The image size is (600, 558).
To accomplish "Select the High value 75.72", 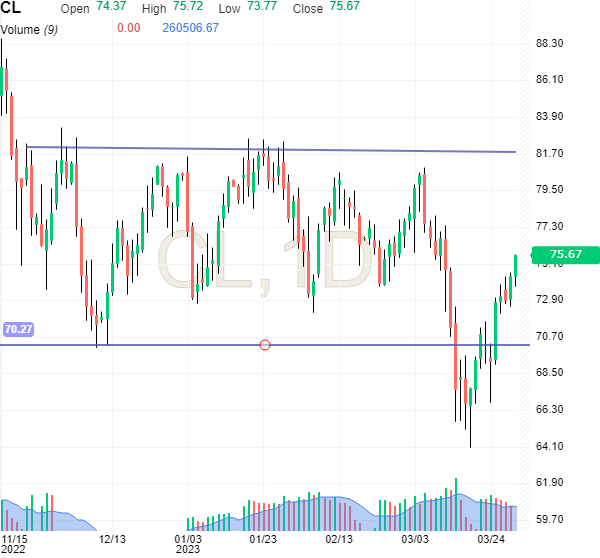I will (188, 7).
